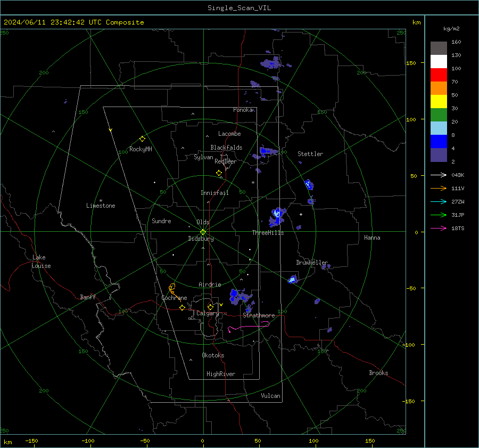Click the Sundre city label
The height and width of the screenshot is (448, 479).
click(x=161, y=221)
